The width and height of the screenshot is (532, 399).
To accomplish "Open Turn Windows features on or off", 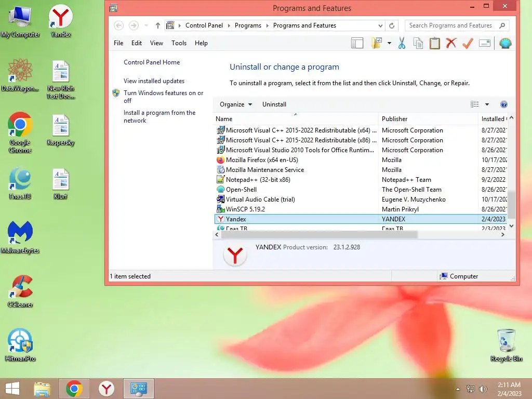I will click(163, 97).
